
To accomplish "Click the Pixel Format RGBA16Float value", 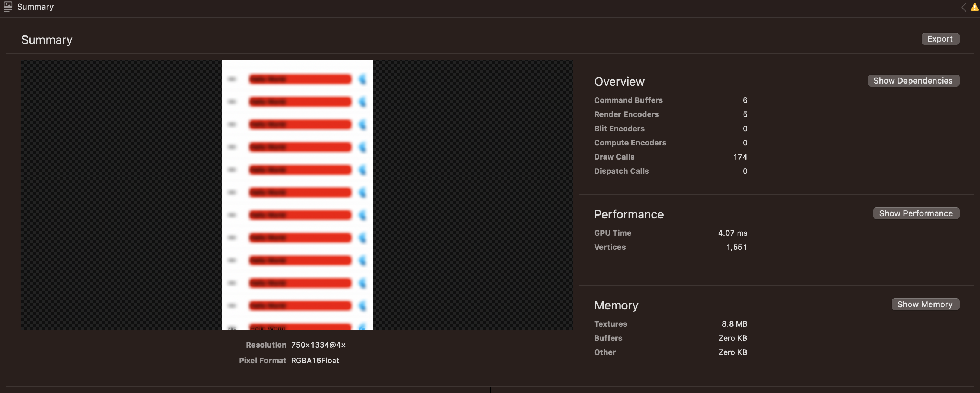I will pos(315,360).
